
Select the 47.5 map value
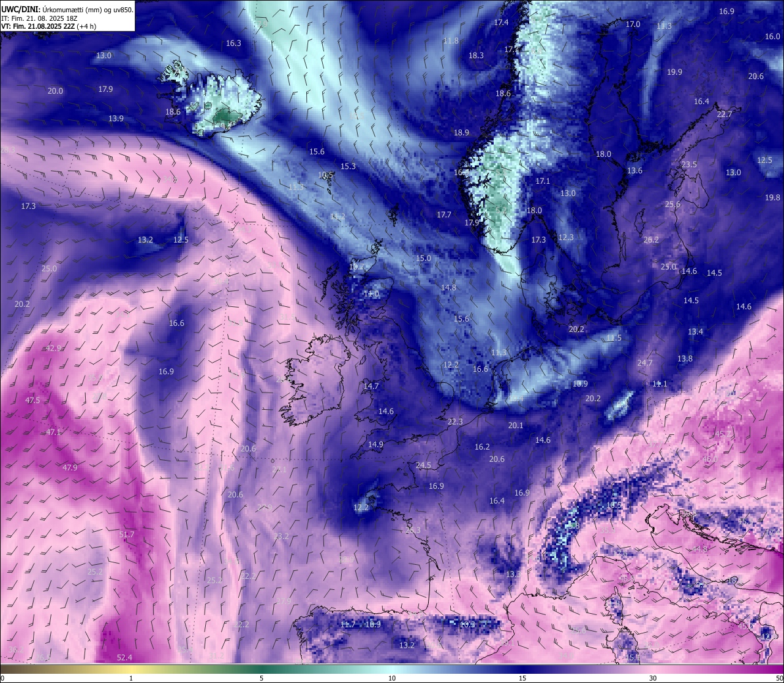click(32, 401)
